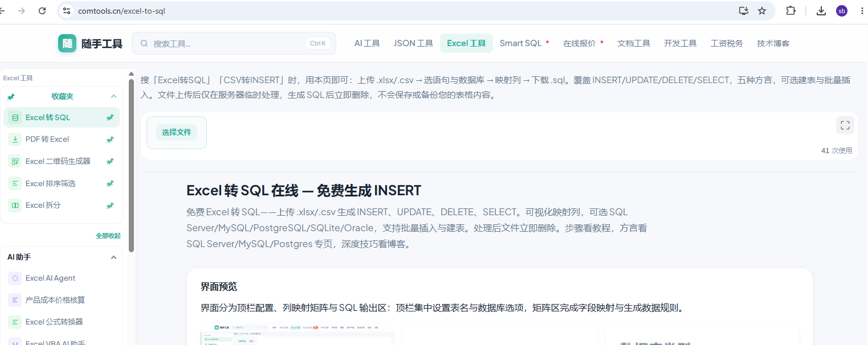This screenshot has width=868, height=345.
Task: Open the 文档工具 menu
Action: [x=634, y=43]
